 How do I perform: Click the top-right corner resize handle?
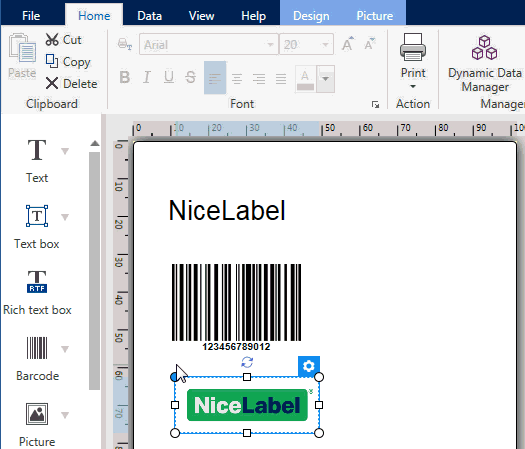coord(319,377)
